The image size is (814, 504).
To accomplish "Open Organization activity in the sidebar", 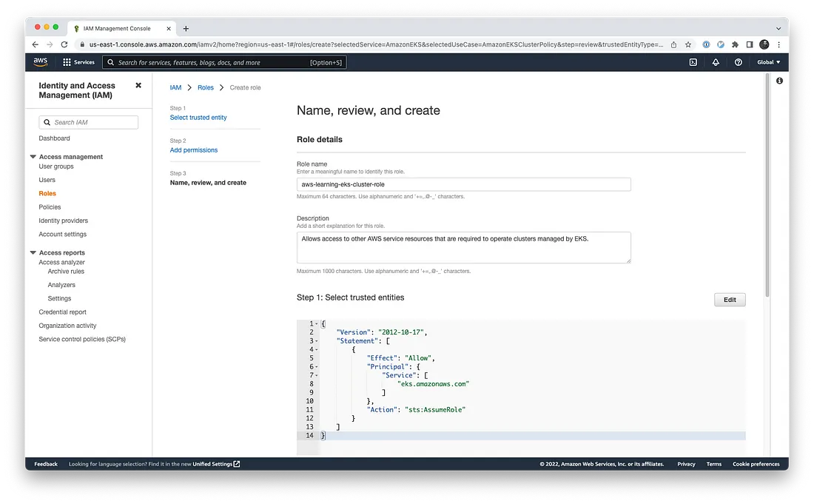I will tap(67, 326).
